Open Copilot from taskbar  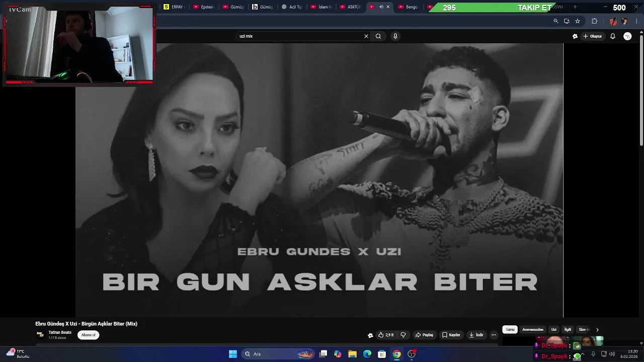click(x=338, y=354)
